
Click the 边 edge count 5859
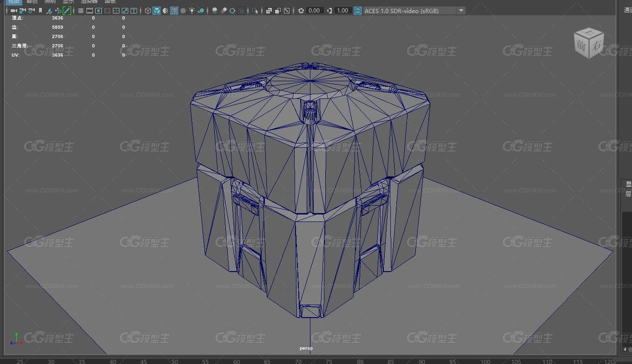pos(58,27)
